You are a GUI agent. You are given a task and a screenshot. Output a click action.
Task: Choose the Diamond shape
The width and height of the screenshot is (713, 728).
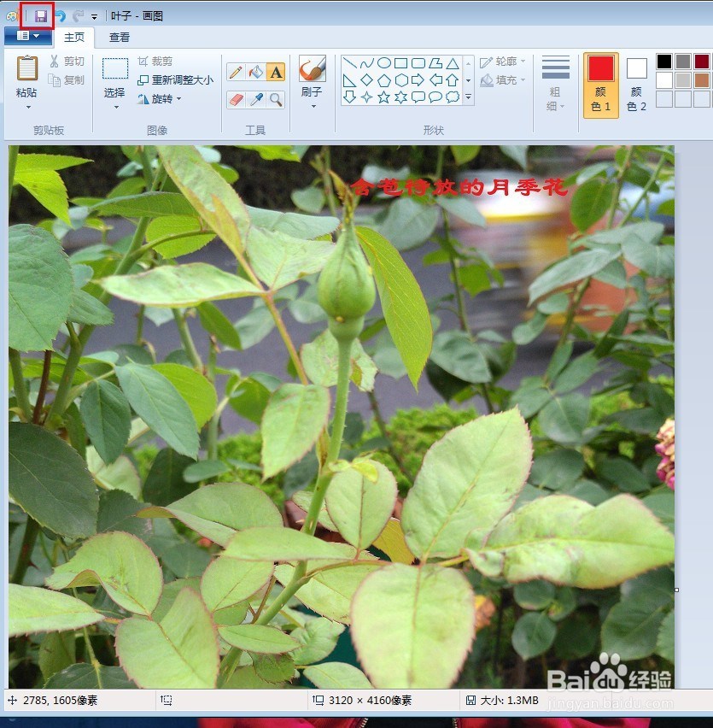point(366,80)
